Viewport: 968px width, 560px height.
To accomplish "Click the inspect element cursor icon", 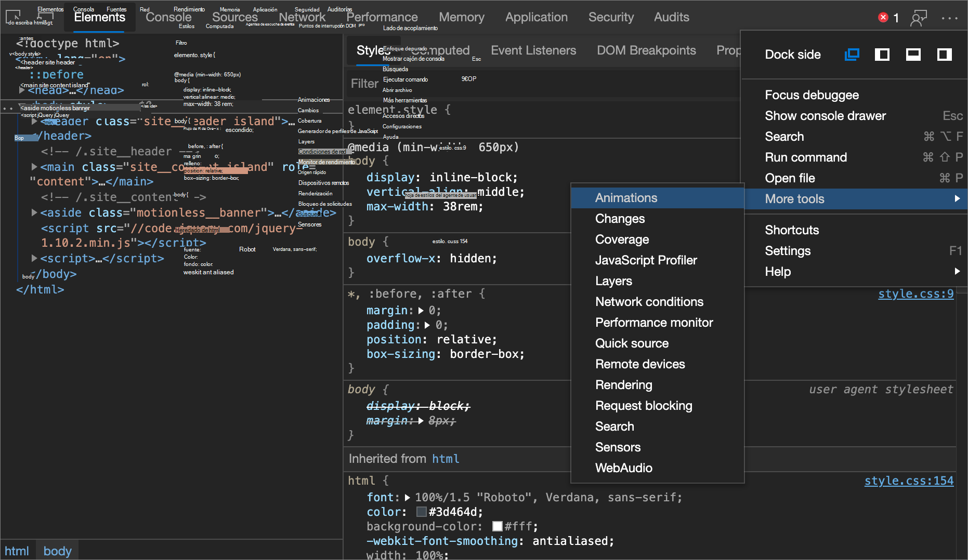I will tap(13, 17).
